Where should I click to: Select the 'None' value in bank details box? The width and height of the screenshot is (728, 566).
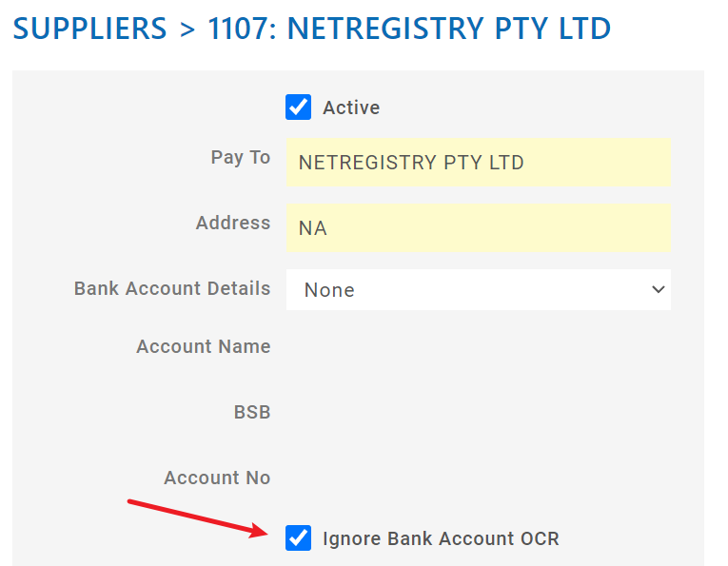329,290
